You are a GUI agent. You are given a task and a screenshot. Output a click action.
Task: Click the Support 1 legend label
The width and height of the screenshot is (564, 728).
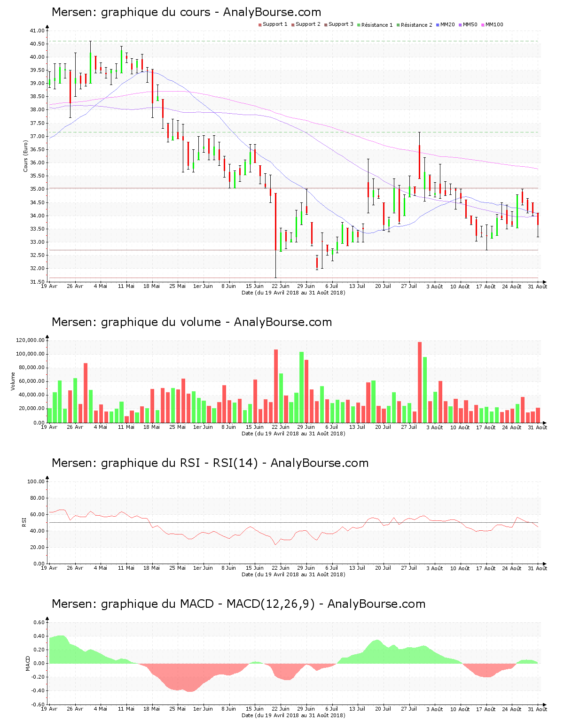point(275,24)
